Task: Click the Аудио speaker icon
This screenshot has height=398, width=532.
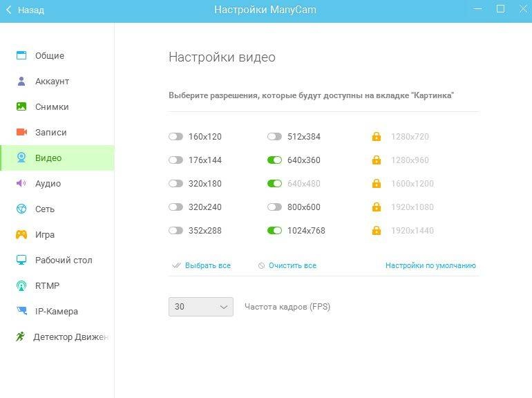Action: tap(21, 183)
